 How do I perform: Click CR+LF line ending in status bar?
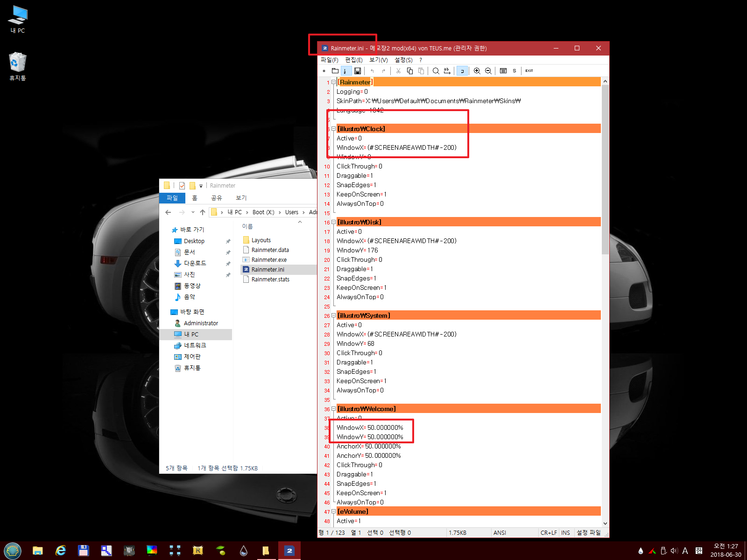click(549, 533)
